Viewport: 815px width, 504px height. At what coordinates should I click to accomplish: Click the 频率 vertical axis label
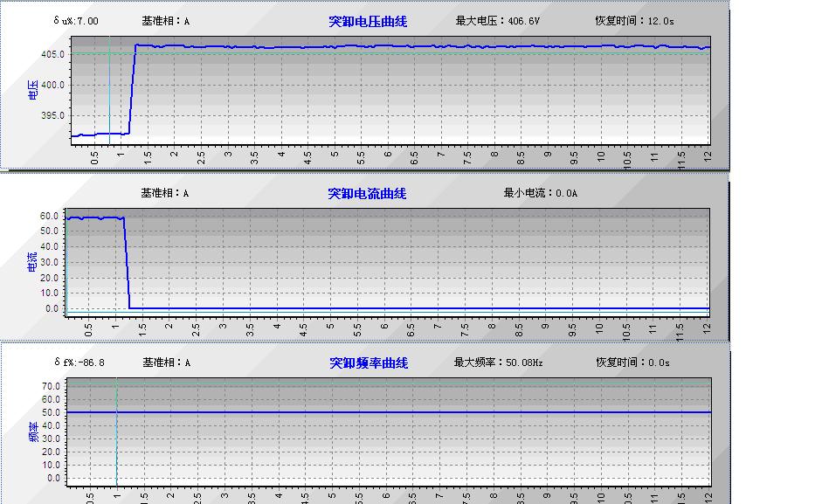(33, 432)
